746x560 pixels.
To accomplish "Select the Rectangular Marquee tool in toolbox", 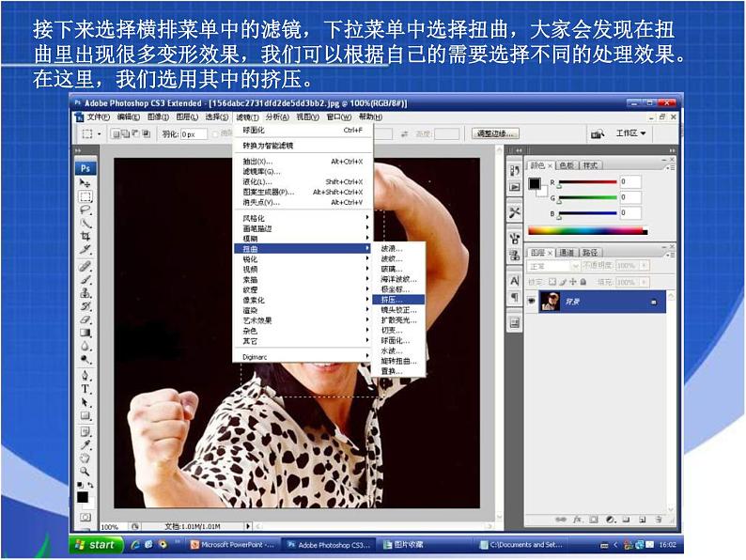I will [85, 196].
